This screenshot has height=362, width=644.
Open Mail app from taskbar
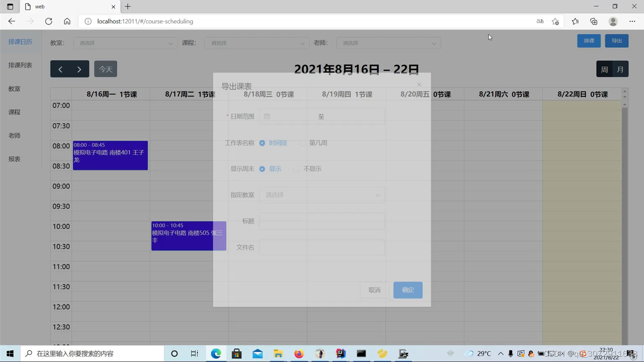(257, 354)
